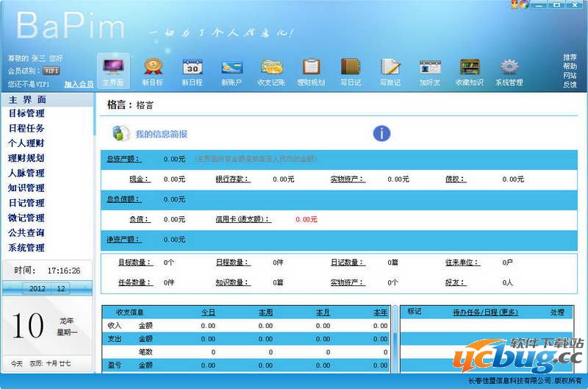Click the 本周 column header

(266, 313)
